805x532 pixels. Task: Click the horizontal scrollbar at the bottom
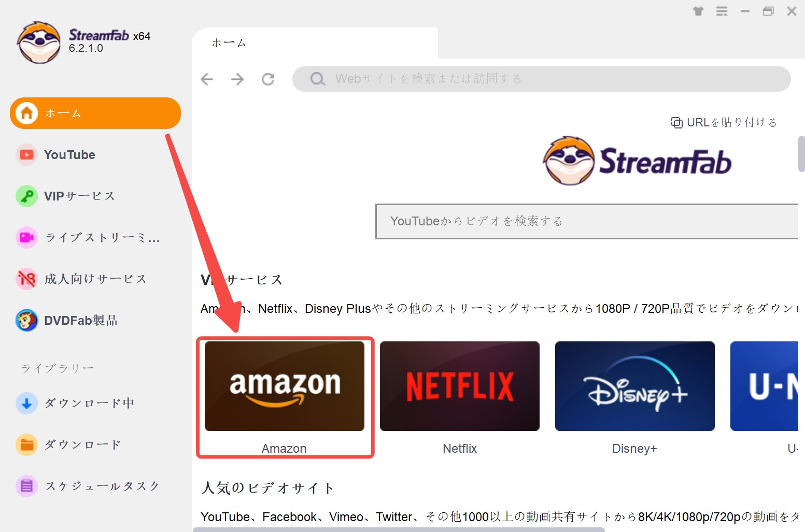(399, 529)
